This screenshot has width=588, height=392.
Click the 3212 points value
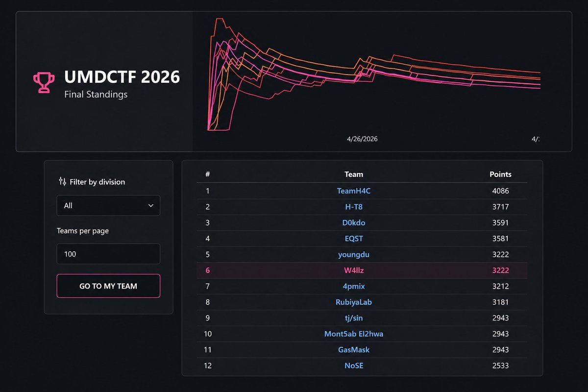(x=500, y=286)
